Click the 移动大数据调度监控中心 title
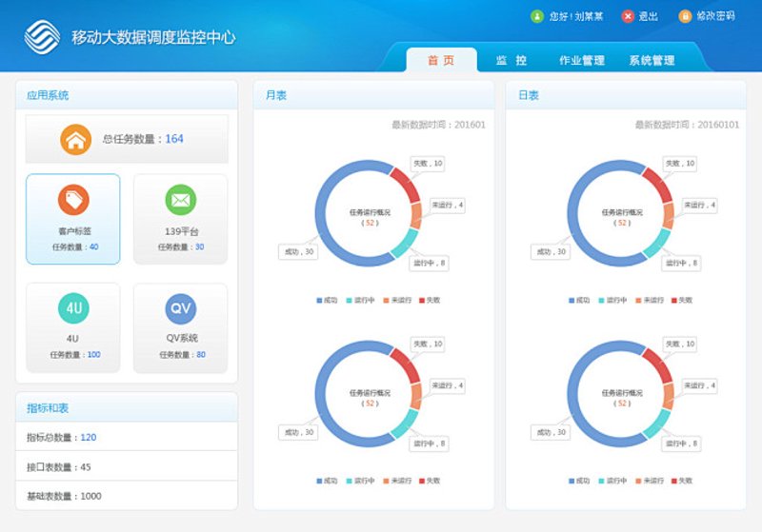This screenshot has height=532, width=762. click(x=153, y=37)
